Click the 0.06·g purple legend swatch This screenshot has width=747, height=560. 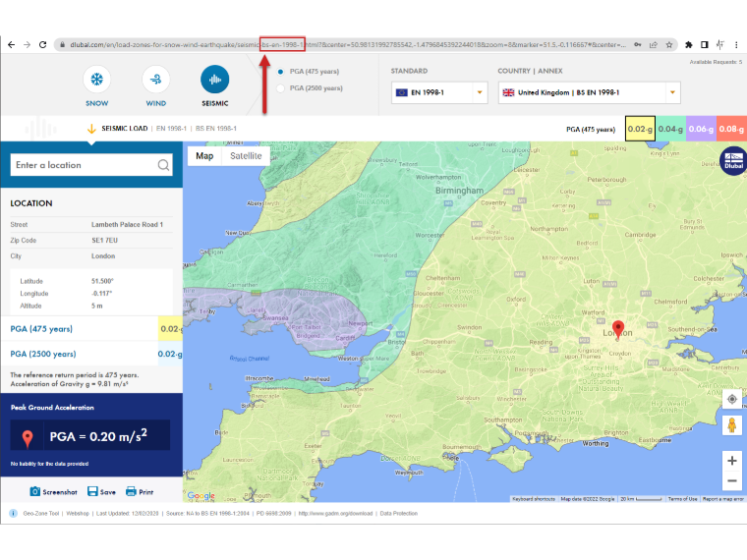point(701,129)
